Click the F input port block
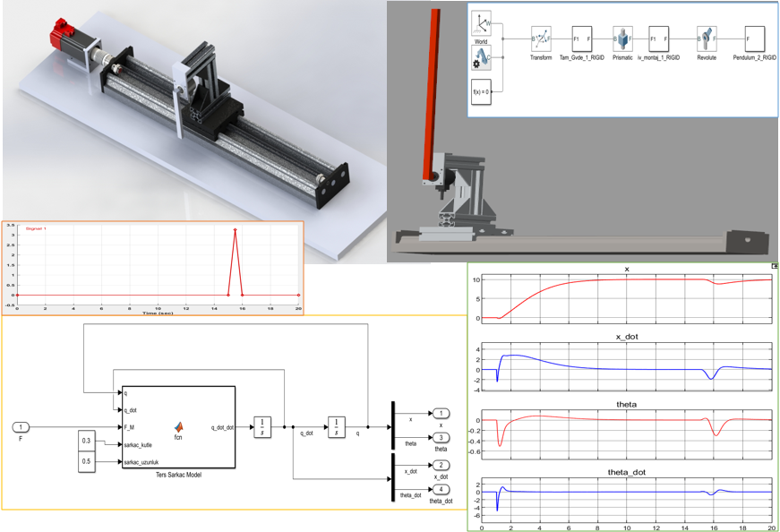Image resolution: width=780 pixels, height=532 pixels. (x=20, y=425)
